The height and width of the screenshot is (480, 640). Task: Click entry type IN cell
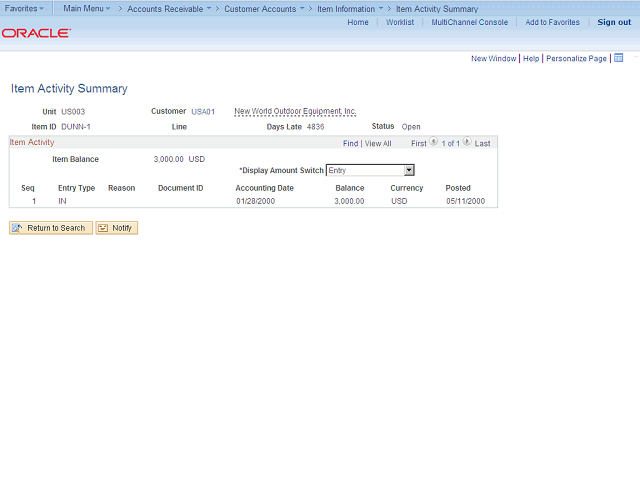(62, 201)
